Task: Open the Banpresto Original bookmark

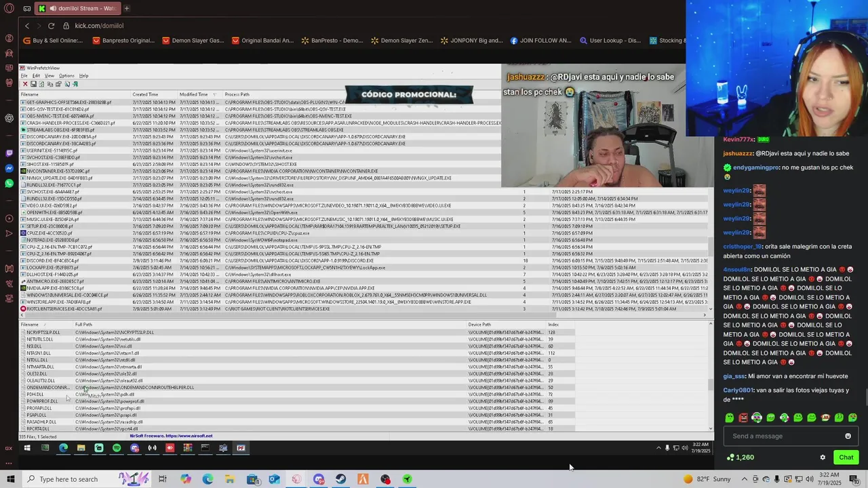Action: tap(123, 41)
